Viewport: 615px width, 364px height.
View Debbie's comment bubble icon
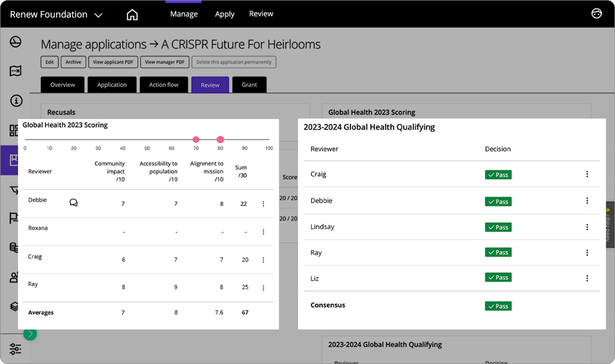(x=73, y=203)
